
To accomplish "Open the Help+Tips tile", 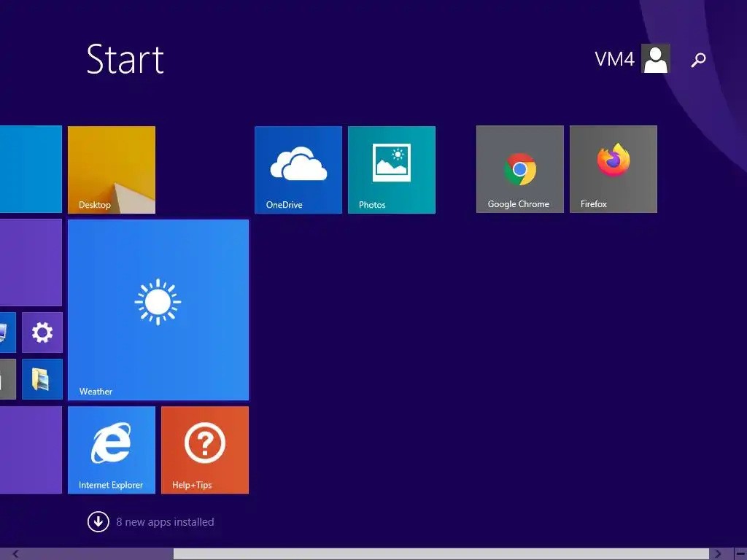I will coord(205,449).
